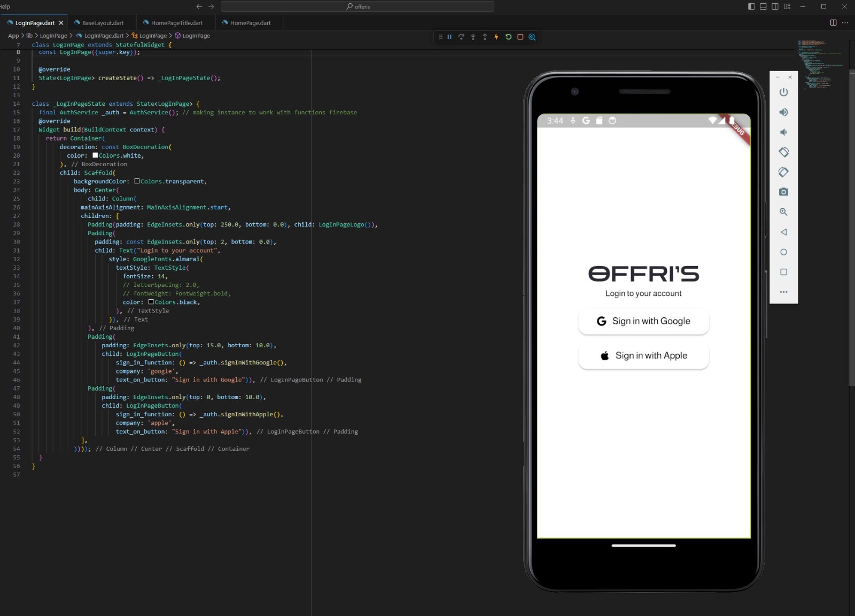Stop debugging with the red square
The height and width of the screenshot is (616, 855).
coord(520,37)
